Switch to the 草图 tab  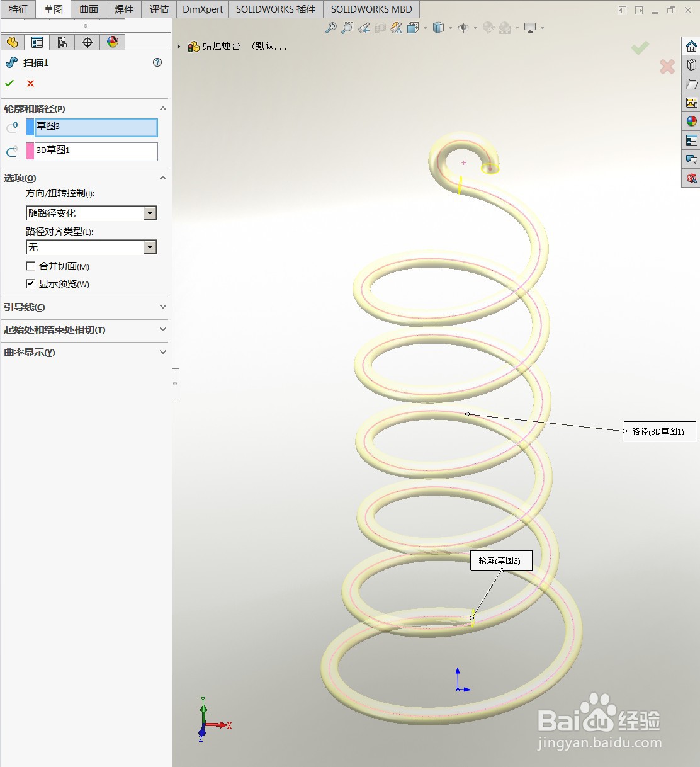(x=54, y=9)
